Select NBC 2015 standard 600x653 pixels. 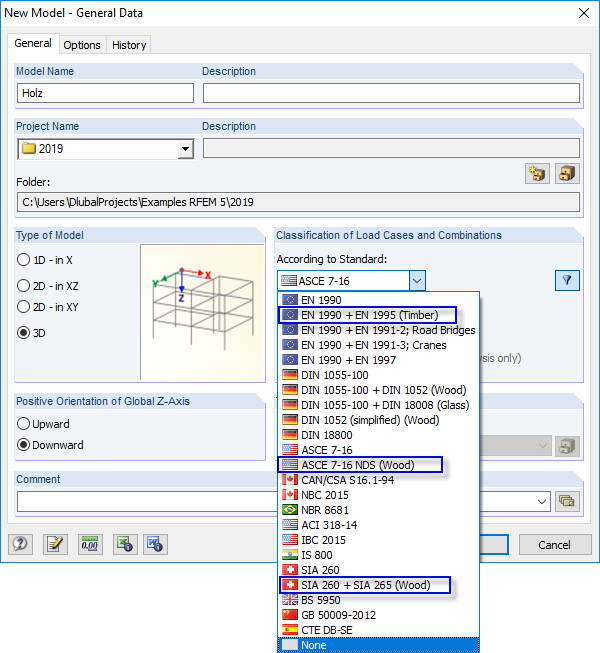click(378, 495)
